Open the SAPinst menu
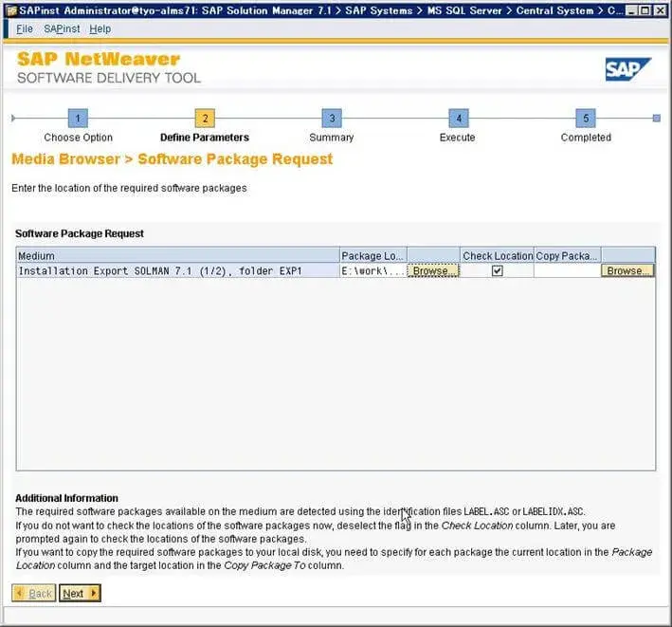Viewport: 672px width, 627px height. [x=62, y=28]
